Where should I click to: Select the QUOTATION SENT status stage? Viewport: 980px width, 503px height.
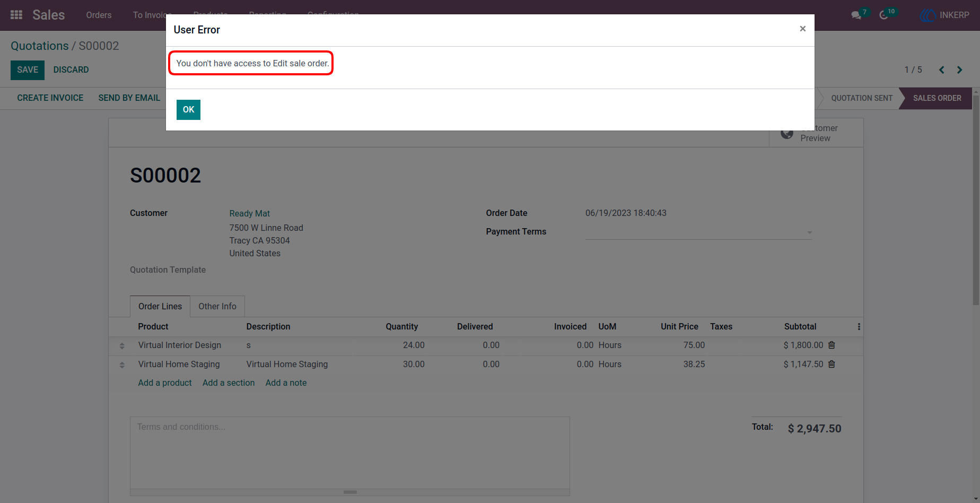(x=861, y=98)
